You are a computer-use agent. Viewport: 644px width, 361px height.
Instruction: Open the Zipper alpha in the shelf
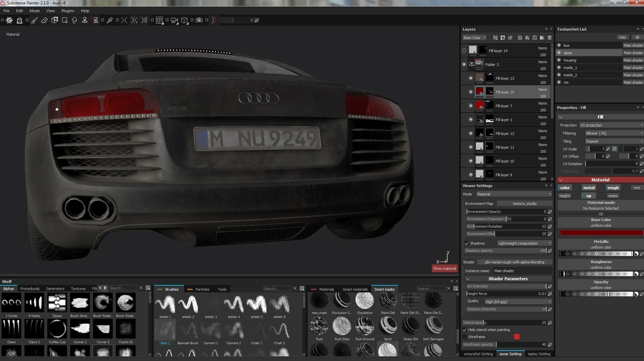(x=57, y=302)
